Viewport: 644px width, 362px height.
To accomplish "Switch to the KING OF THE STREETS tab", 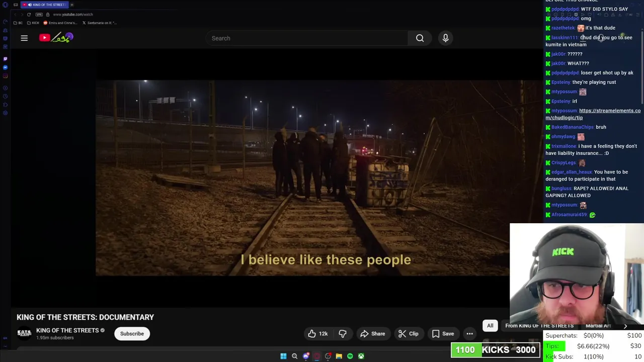I will (x=45, y=5).
